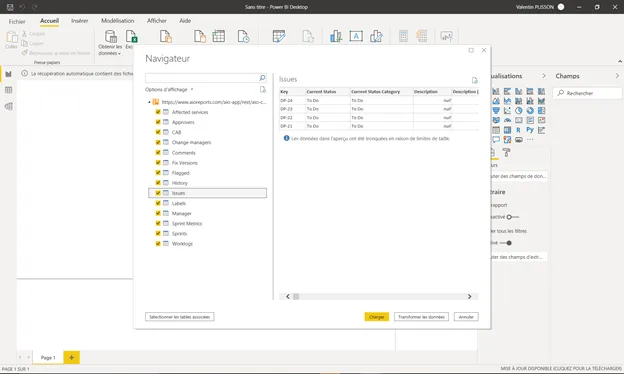
Task: Open the Aide tab
Action: tap(185, 21)
